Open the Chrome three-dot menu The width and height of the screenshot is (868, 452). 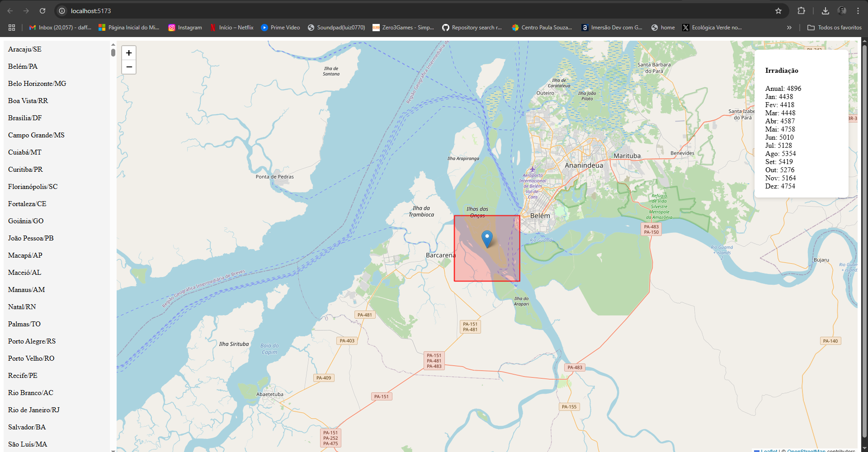click(858, 11)
